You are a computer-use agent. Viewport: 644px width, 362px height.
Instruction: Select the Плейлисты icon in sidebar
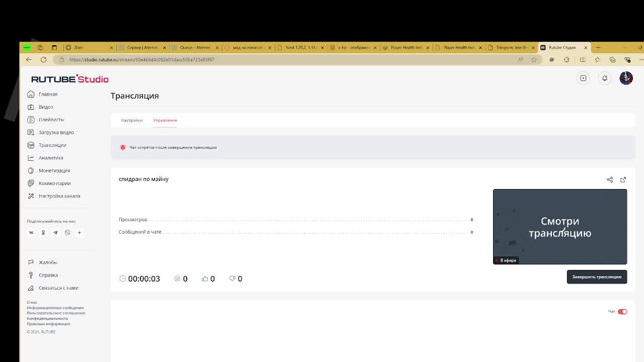(x=31, y=120)
